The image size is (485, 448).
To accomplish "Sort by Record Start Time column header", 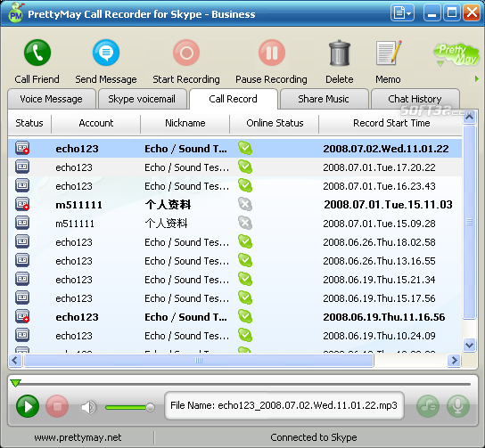I will pyautogui.click(x=391, y=123).
